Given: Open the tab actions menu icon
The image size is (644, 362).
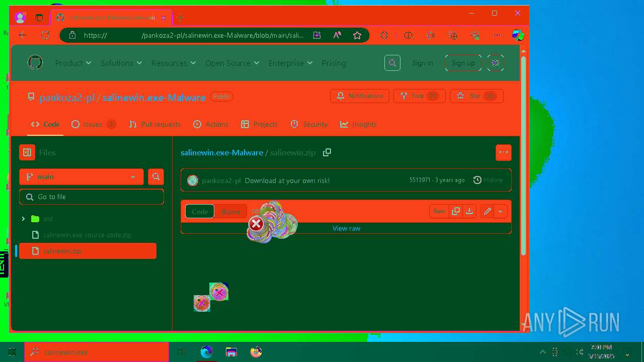Looking at the screenshot, I should tap(39, 18).
